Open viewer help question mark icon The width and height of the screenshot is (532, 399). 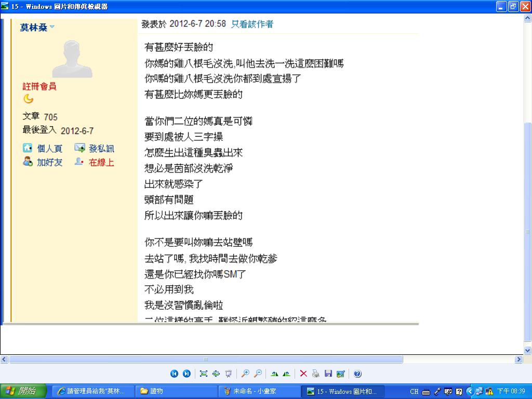point(357,374)
